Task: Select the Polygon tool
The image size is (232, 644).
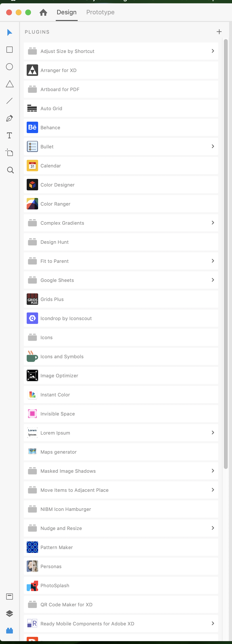Action: point(10,84)
